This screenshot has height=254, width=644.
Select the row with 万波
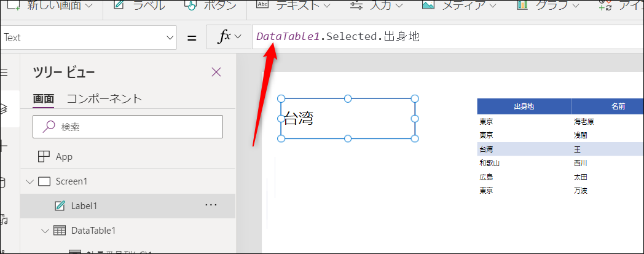pos(560,191)
